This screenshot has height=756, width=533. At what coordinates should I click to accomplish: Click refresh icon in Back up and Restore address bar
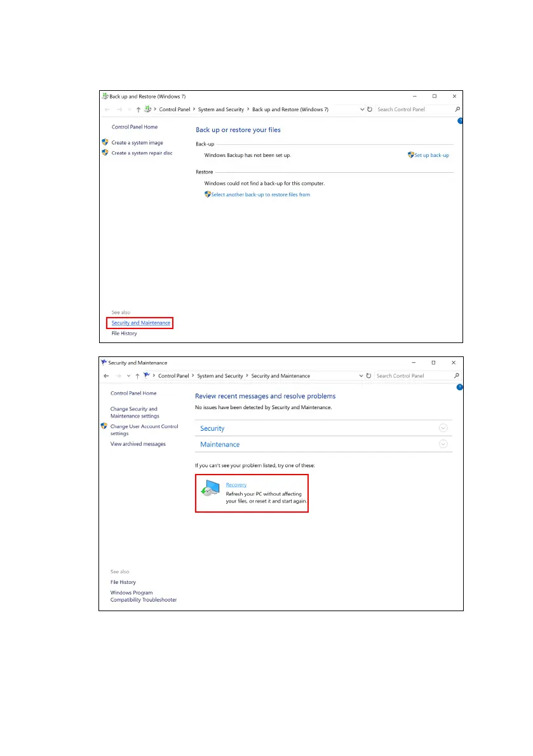(370, 109)
